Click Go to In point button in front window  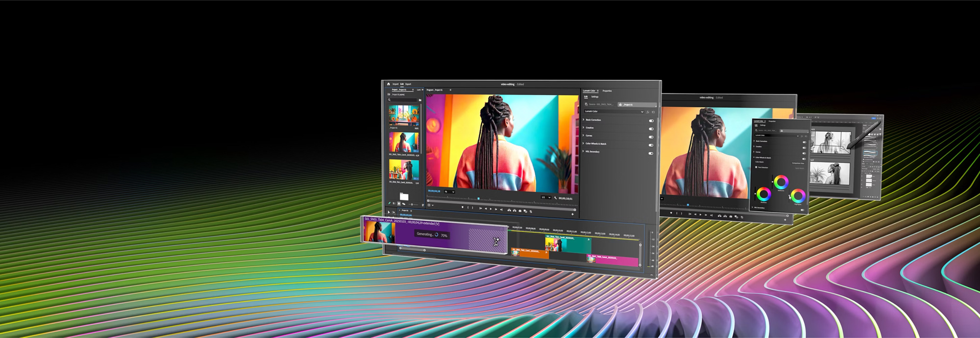[x=481, y=208]
